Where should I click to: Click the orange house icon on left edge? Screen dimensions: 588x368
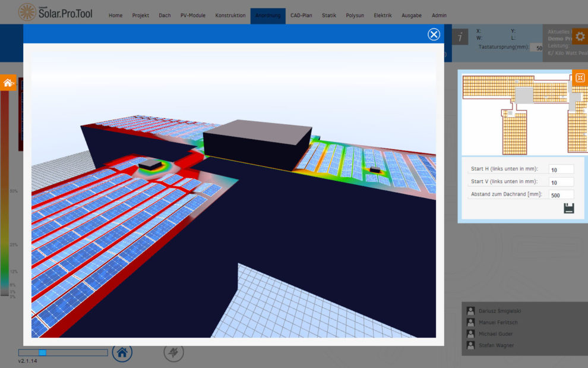(x=8, y=83)
